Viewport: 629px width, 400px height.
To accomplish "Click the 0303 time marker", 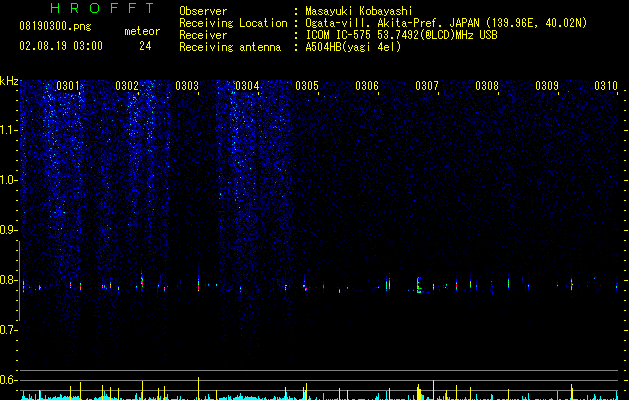I will 187,86.
